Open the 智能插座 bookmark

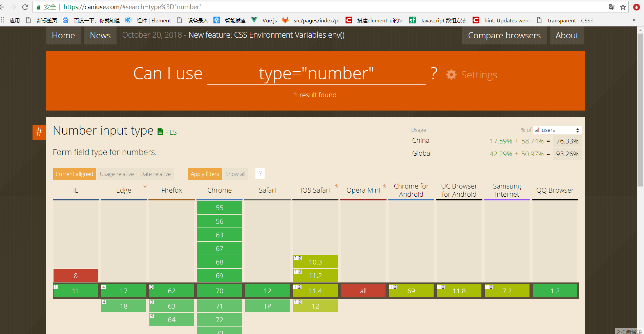tap(230, 20)
